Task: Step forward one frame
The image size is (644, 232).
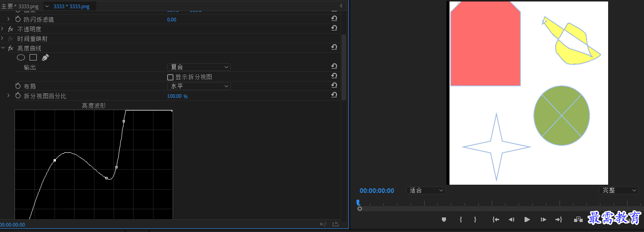Action: coord(543,219)
